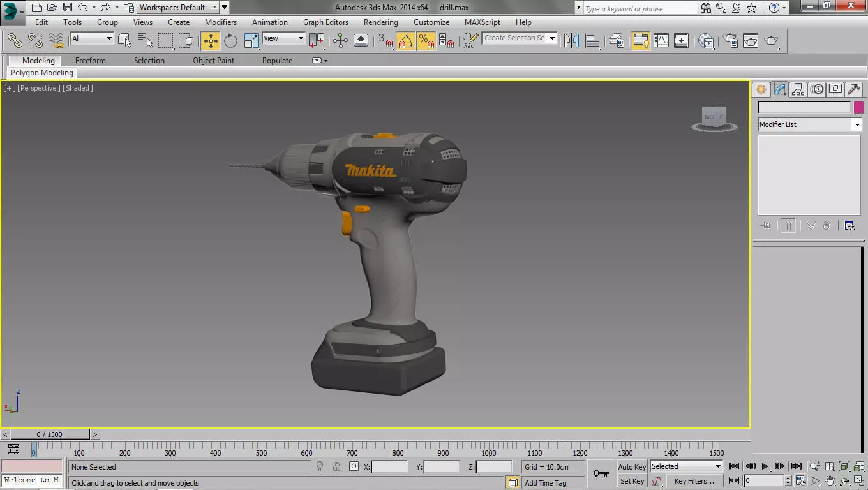Open Edit Named Selection Sets
The height and width of the screenshot is (490, 868).
click(x=470, y=41)
